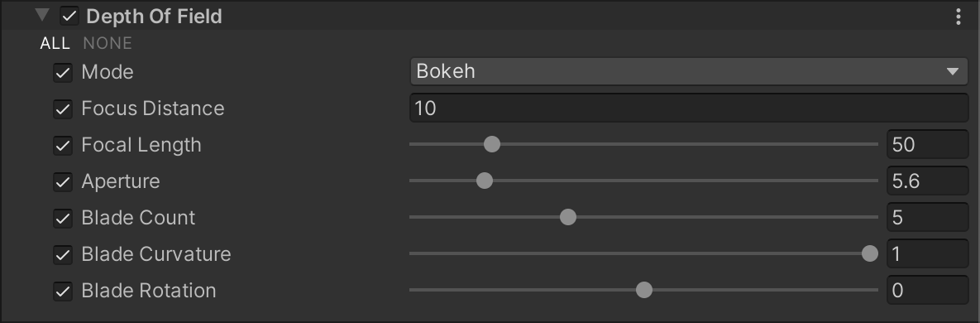Select NONE overrides

108,43
